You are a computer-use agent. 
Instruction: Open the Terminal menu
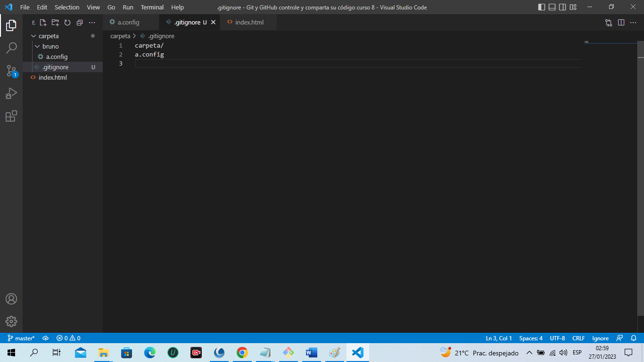(152, 7)
